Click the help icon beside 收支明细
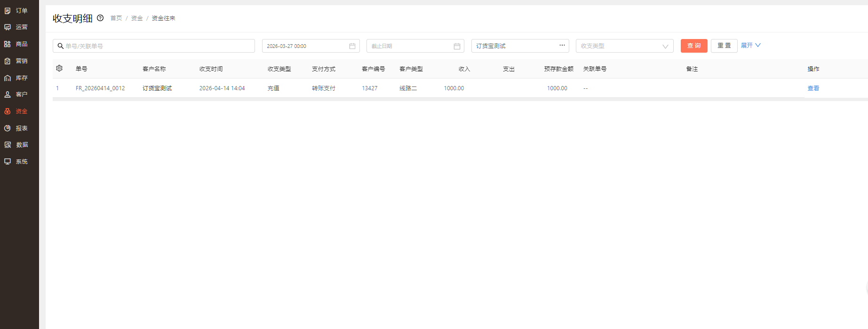The width and height of the screenshot is (868, 329). click(x=100, y=18)
